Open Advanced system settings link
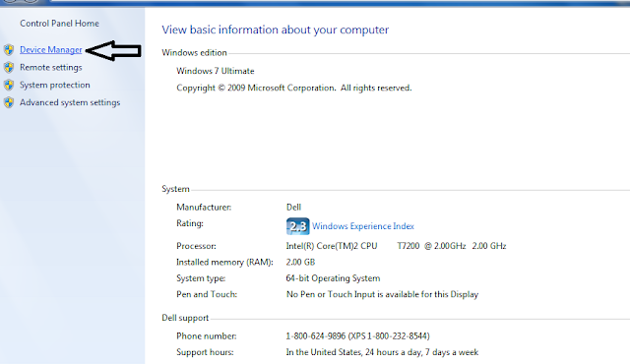630x364 pixels. pos(70,102)
